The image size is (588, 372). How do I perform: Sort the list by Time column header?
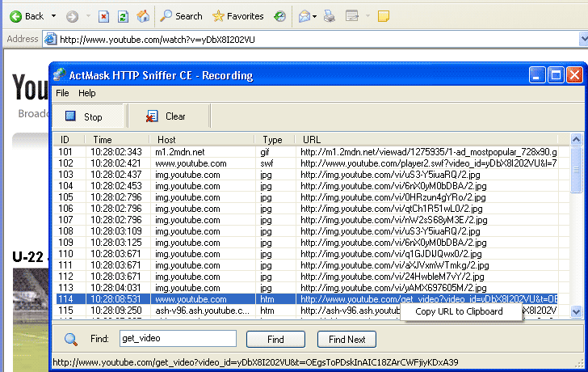(x=117, y=140)
